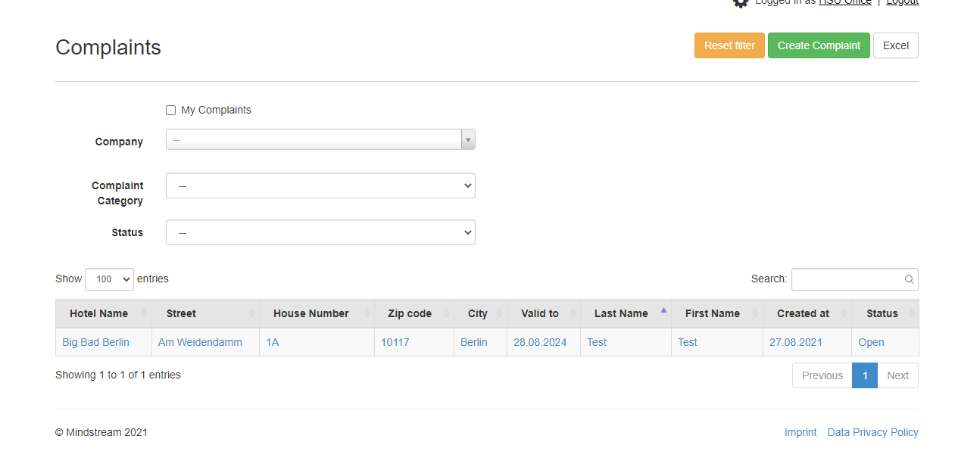Image resolution: width=980 pixels, height=467 pixels.
Task: Sort table by Status column
Action: (882, 313)
